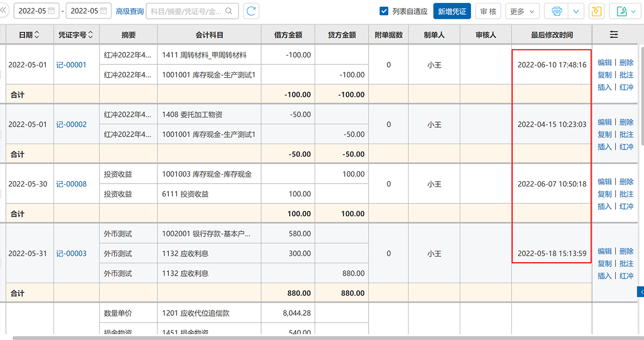
Task: Click 红冲 for voucher 记-00001
Action: (x=627, y=87)
